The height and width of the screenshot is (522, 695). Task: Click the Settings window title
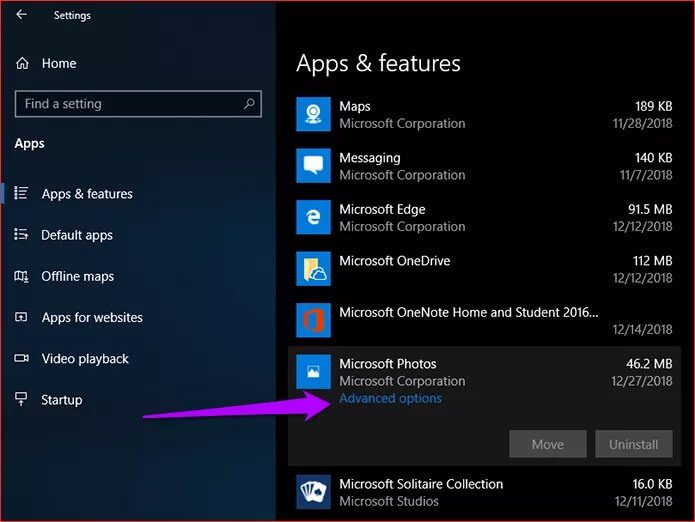[x=72, y=15]
